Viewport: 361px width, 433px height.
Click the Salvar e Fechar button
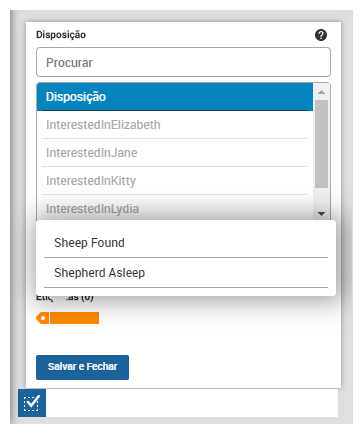(82, 367)
